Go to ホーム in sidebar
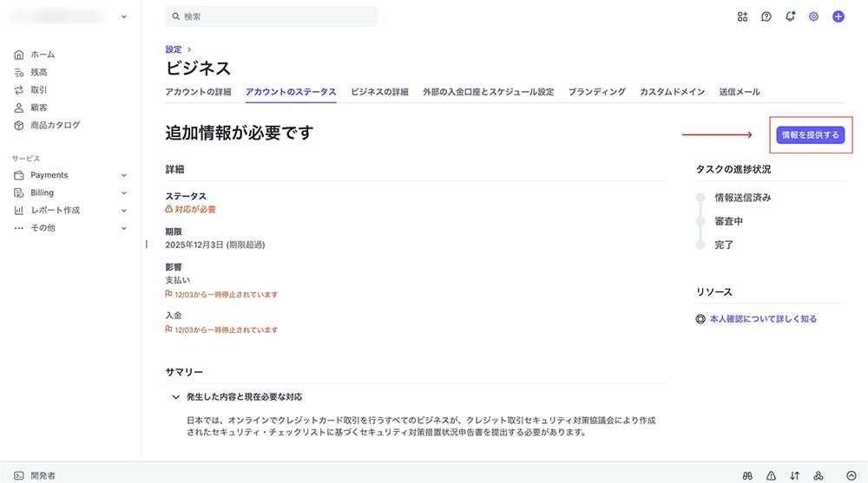The image size is (868, 483). coord(43,55)
